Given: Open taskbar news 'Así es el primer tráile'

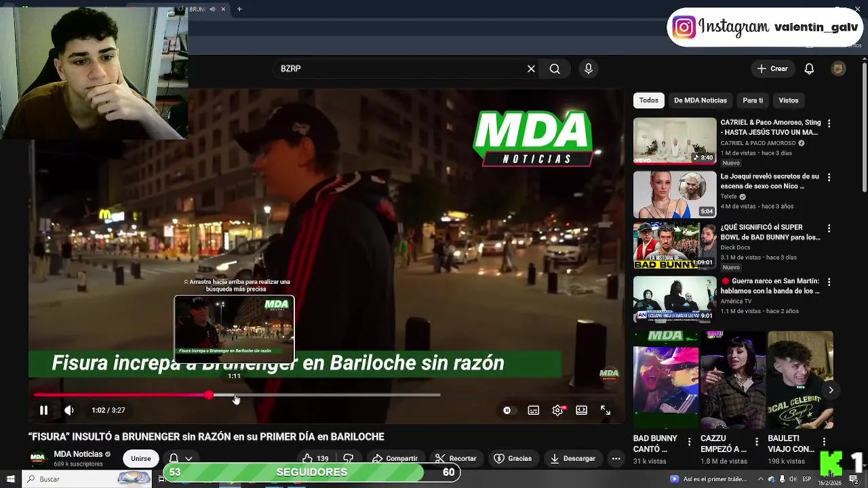Looking at the screenshot, I should 708,479.
